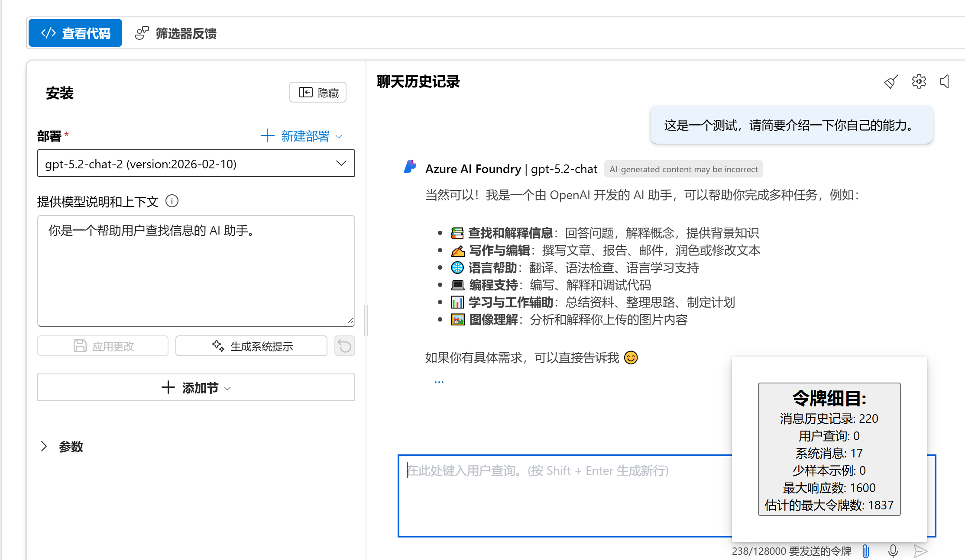Click info icon beside 提供模型说明和上下文
The height and width of the screenshot is (560, 965).
(x=172, y=201)
